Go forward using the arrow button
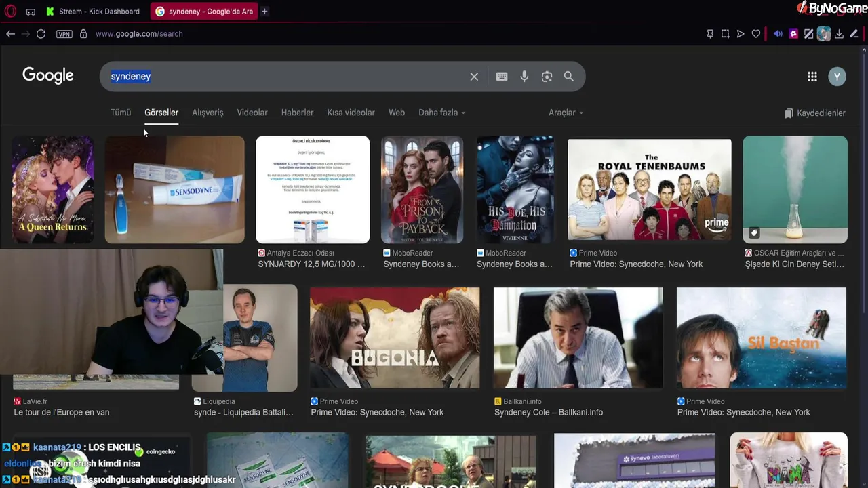 point(26,34)
